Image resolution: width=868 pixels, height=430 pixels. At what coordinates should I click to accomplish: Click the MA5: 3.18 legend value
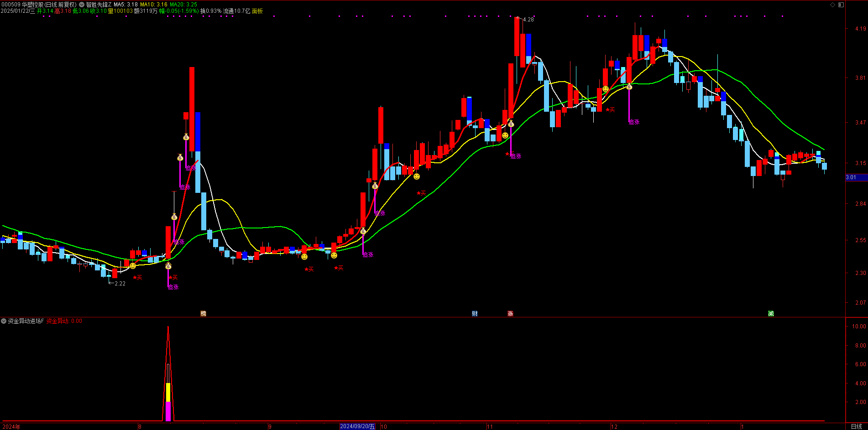[x=125, y=5]
